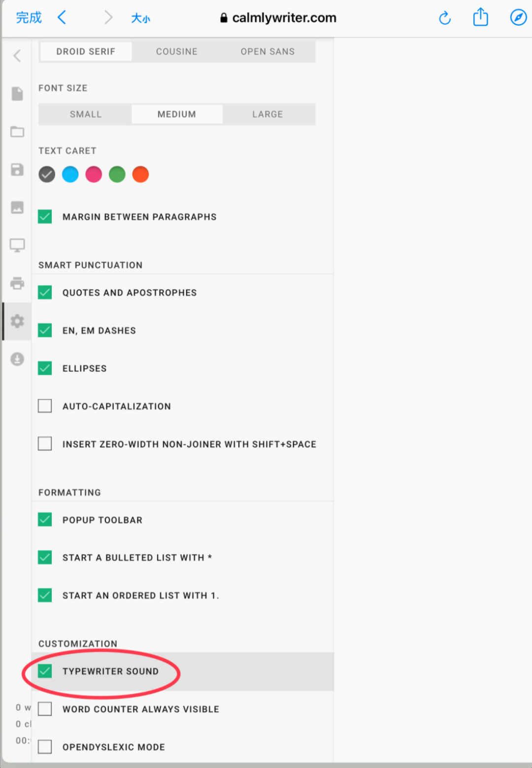Click the download circle sidebar icon

tap(17, 359)
